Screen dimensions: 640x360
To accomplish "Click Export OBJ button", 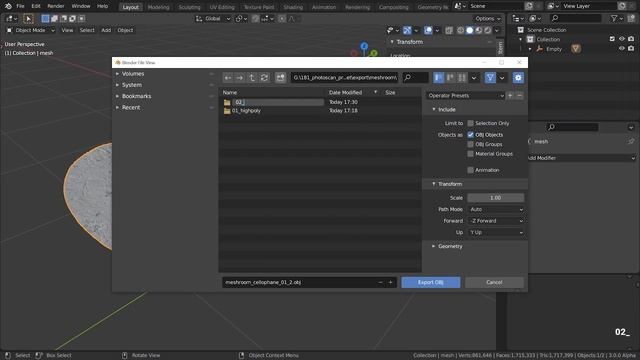I will (x=431, y=282).
